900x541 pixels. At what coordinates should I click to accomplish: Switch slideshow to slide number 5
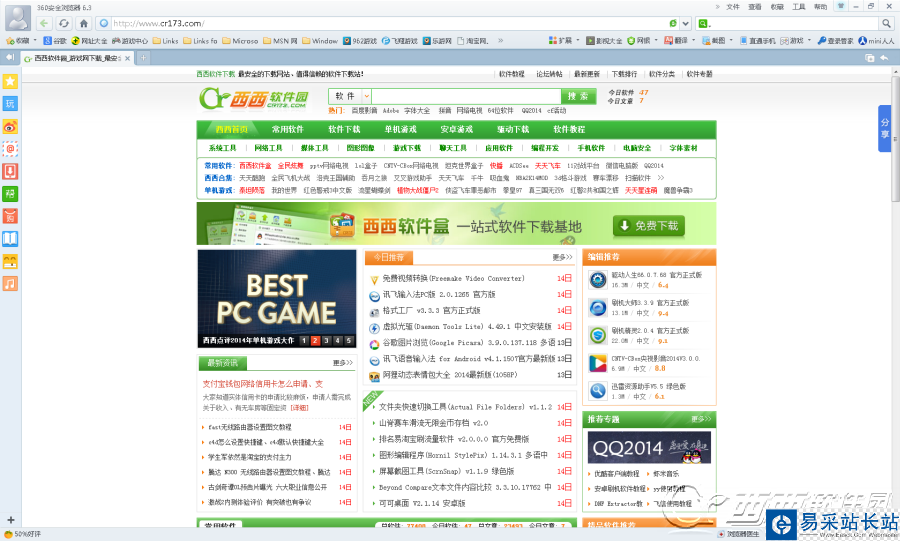(x=348, y=340)
